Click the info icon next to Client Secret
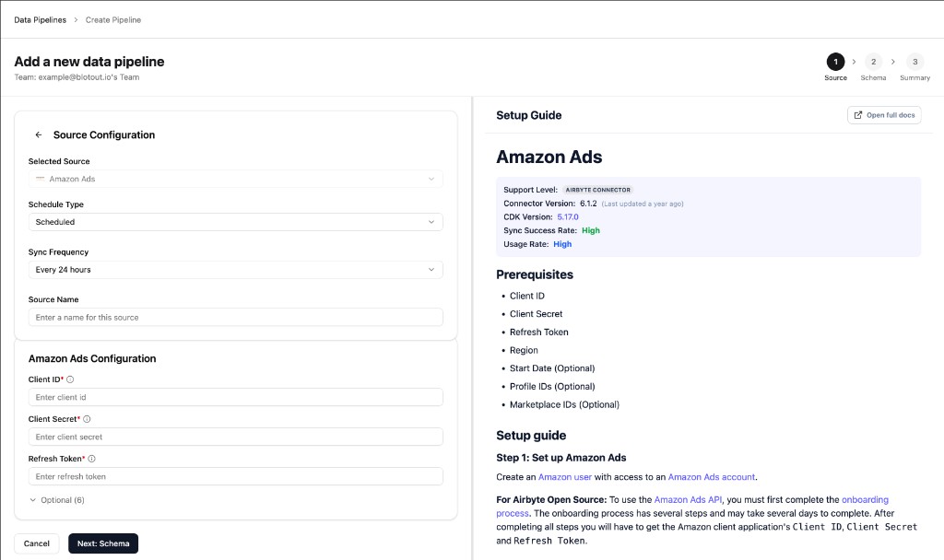The height and width of the screenshot is (560, 944). click(x=87, y=419)
